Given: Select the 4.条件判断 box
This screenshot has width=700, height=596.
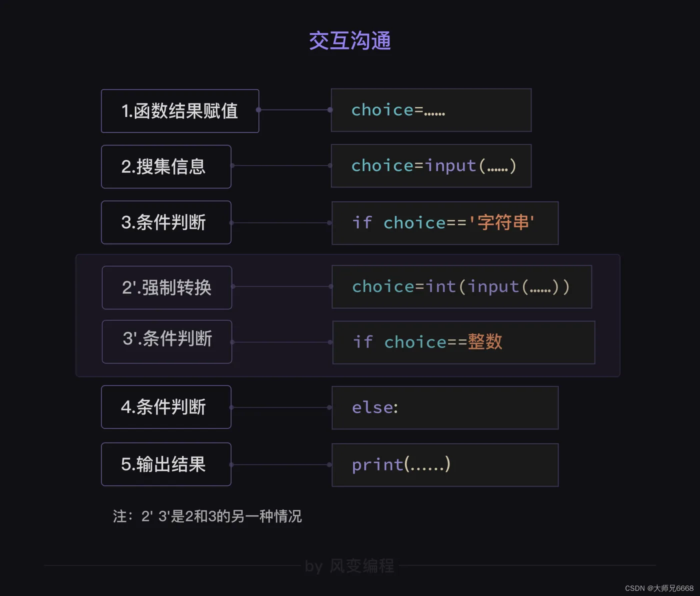Looking at the screenshot, I should [166, 407].
